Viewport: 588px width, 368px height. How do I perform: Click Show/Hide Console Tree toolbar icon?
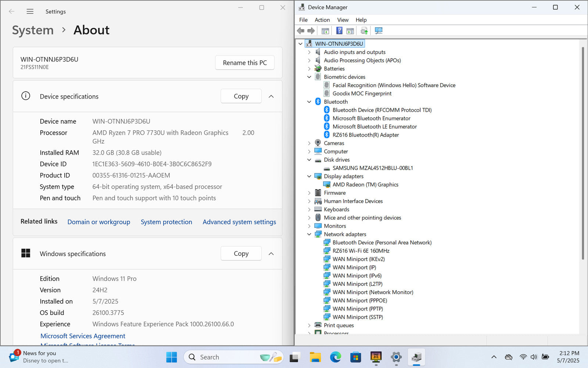[325, 31]
